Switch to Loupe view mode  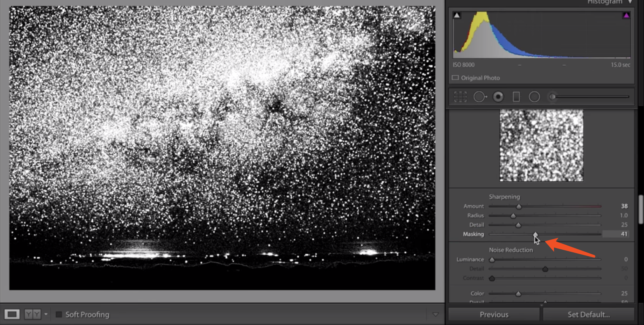point(12,314)
